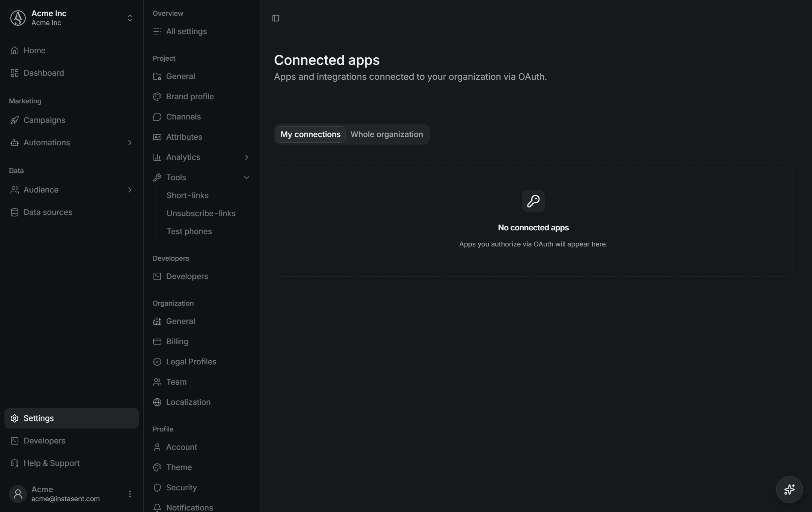Open the Acme user options menu
The width and height of the screenshot is (812, 512).
coord(130,494)
